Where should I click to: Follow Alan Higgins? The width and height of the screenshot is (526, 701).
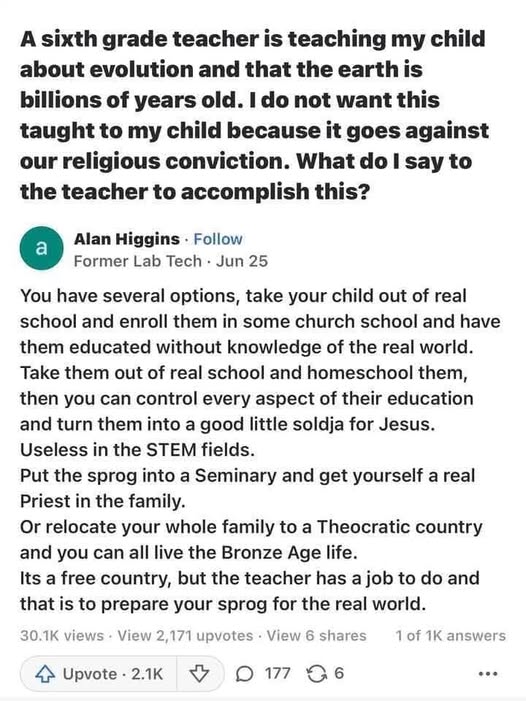[x=218, y=239]
